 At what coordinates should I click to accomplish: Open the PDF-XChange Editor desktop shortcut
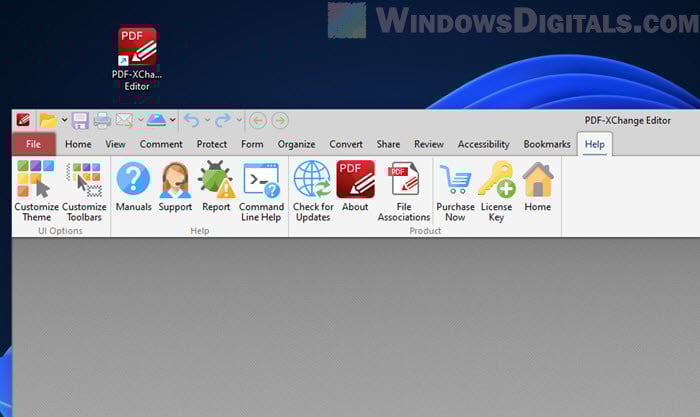(137, 59)
